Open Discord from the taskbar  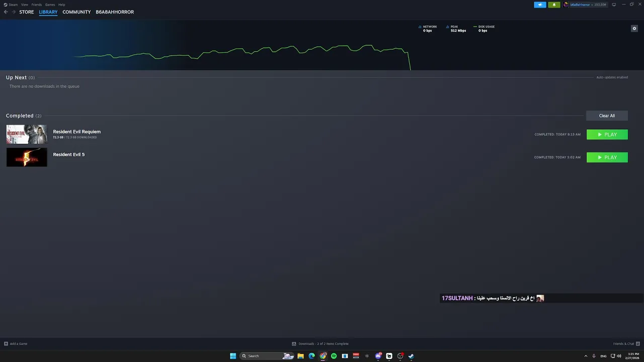tap(378, 356)
